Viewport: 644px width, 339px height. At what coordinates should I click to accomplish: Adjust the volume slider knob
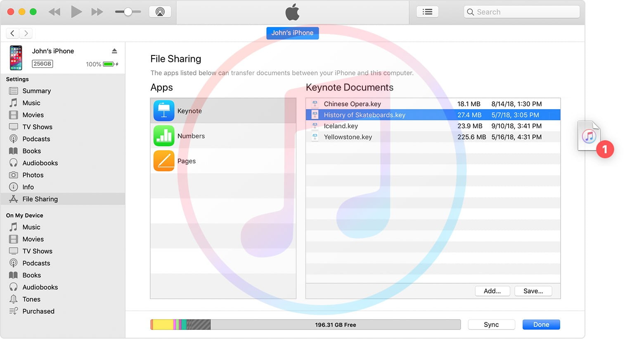point(128,12)
